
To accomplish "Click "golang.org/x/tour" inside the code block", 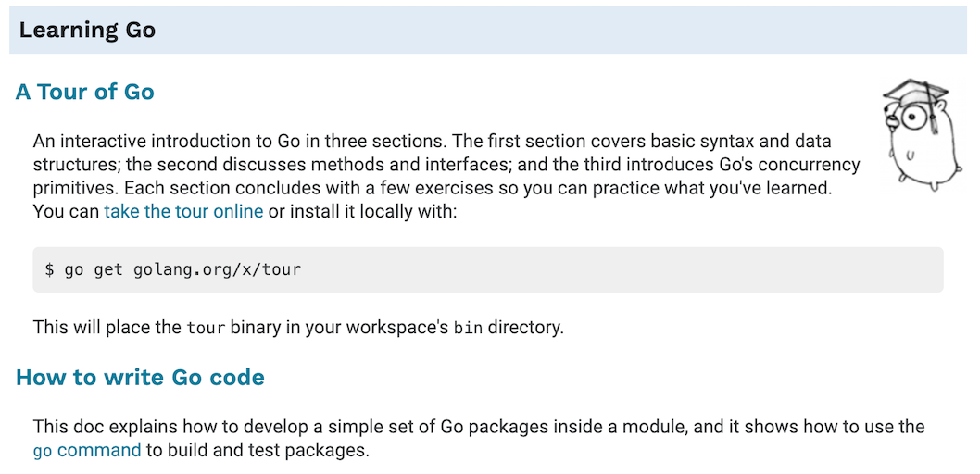I will tap(217, 269).
